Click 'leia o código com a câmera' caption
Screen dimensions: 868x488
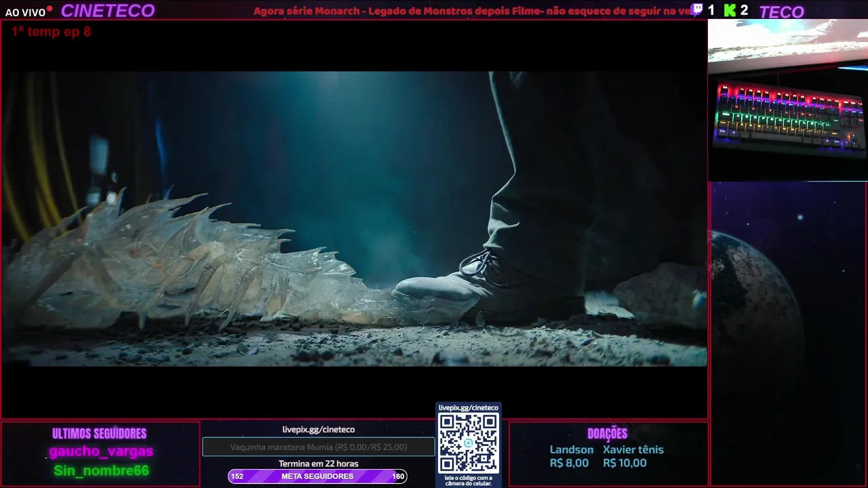469,481
